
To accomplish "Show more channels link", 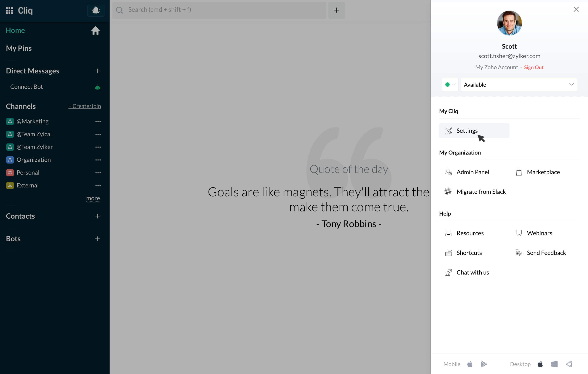I will click(93, 198).
